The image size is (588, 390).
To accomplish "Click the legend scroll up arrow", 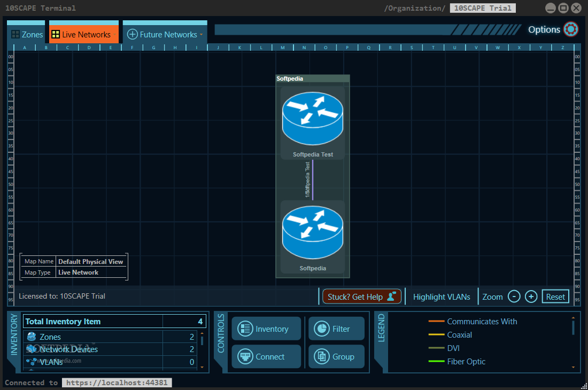I will (x=573, y=318).
